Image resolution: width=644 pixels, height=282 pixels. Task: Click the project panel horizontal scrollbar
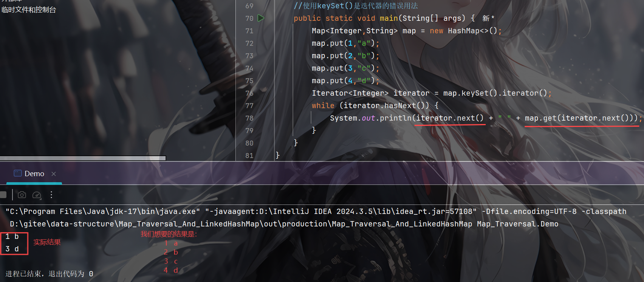tap(83, 158)
